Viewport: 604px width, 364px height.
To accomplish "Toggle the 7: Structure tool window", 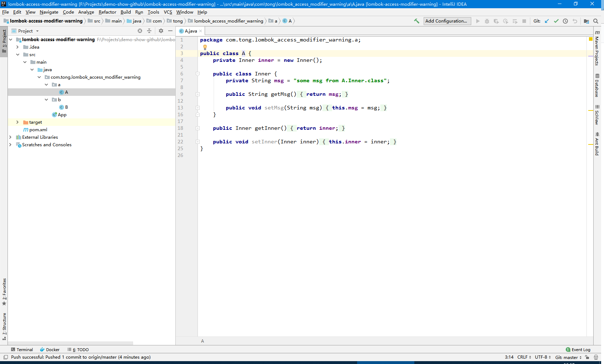I will point(4,326).
